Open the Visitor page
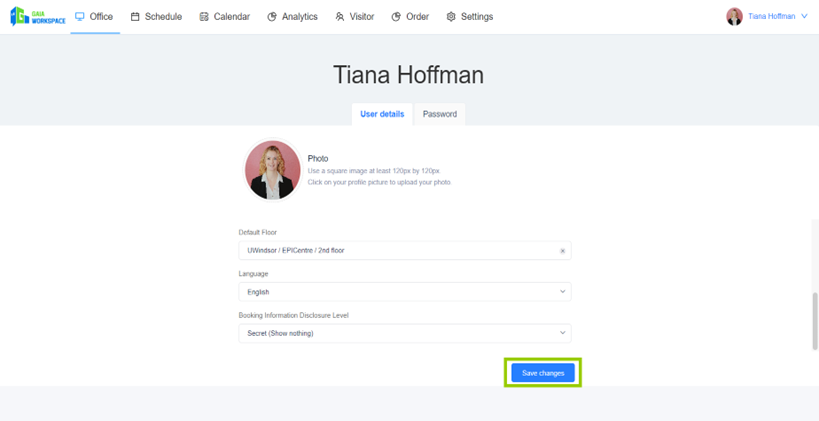 (355, 17)
